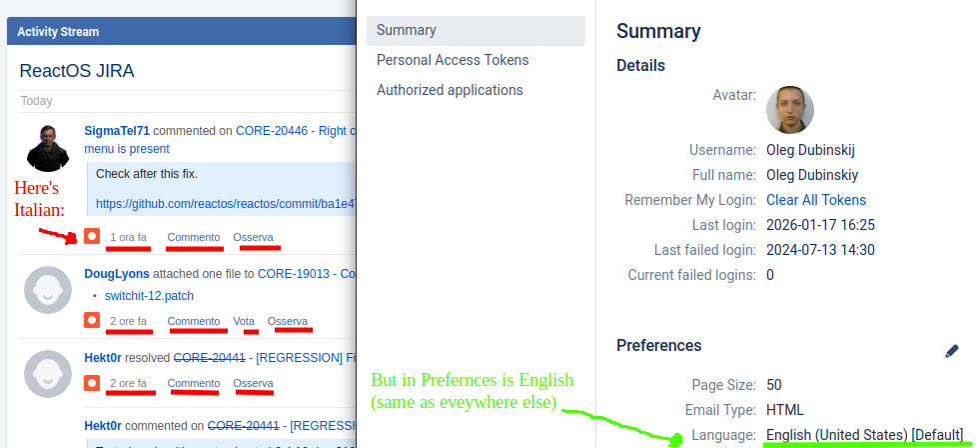Click the Vota link under DougLyons
Image resolution: width=980 pixels, height=448 pixels.
pyautogui.click(x=244, y=321)
